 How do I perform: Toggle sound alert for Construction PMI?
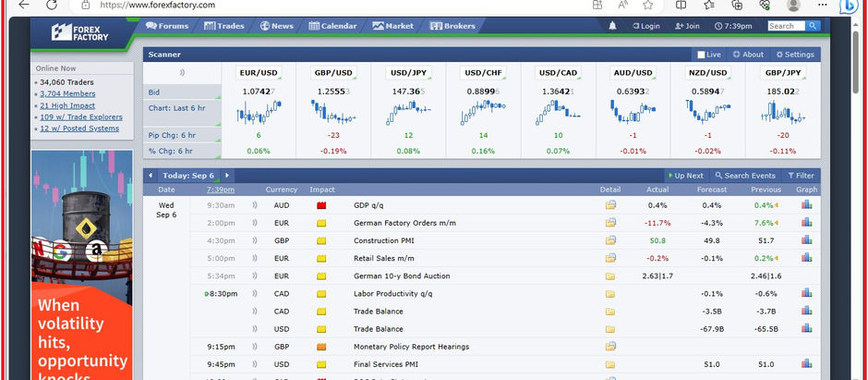point(255,240)
